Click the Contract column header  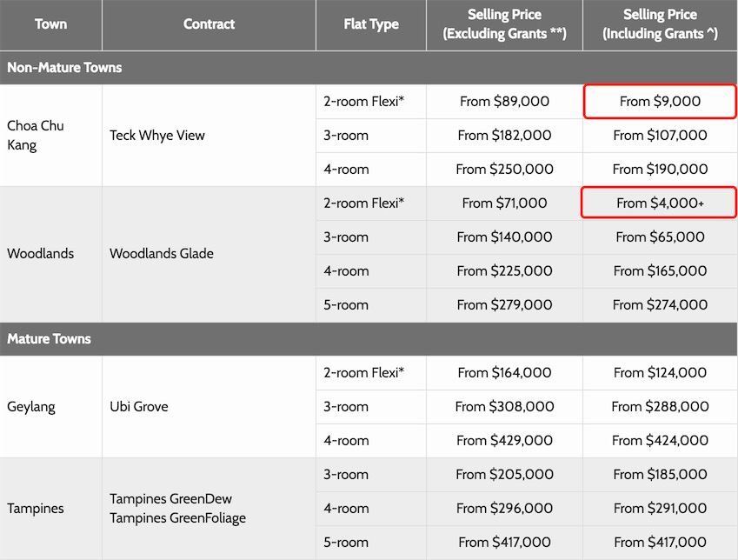pos(209,24)
